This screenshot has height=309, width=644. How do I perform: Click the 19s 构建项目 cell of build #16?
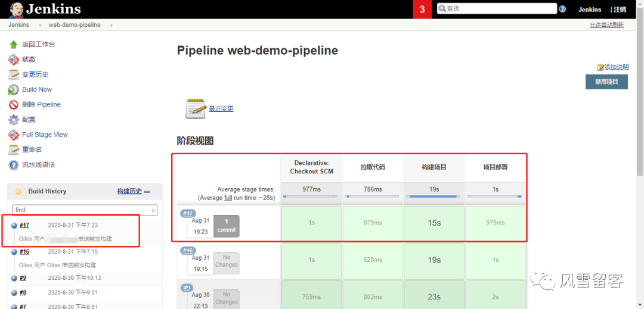point(434,260)
